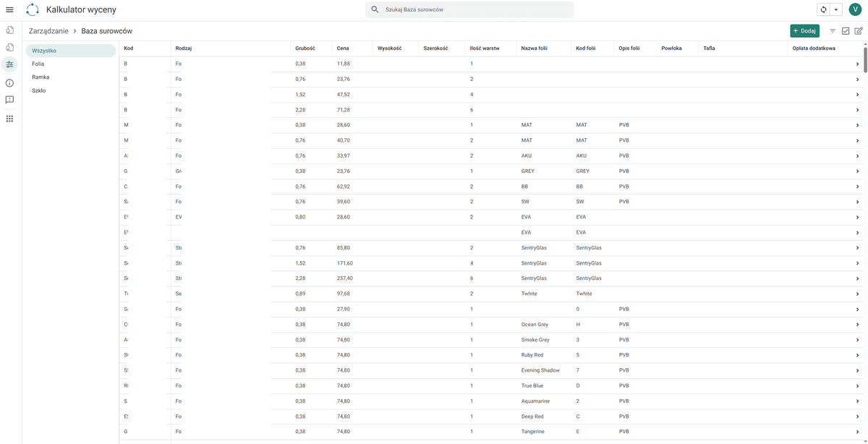Click the GREY foil name cell
Screen dimensions: 868x444
pyautogui.click(x=529, y=171)
